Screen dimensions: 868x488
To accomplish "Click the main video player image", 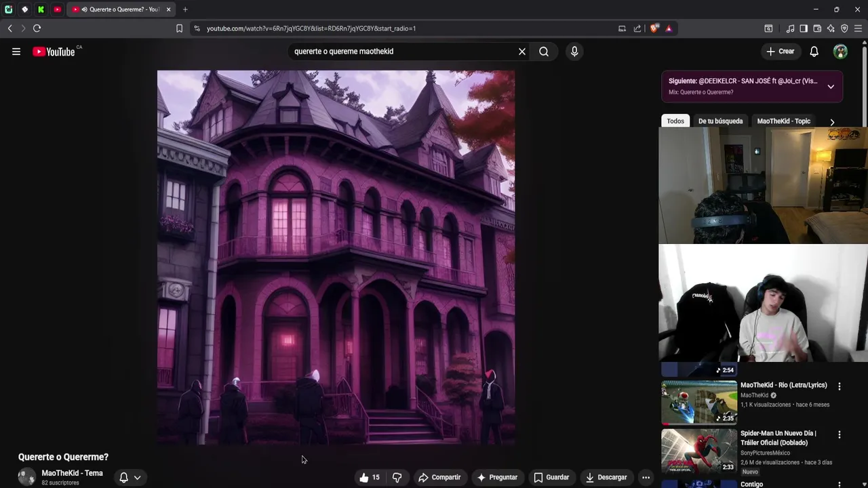I will click(336, 258).
